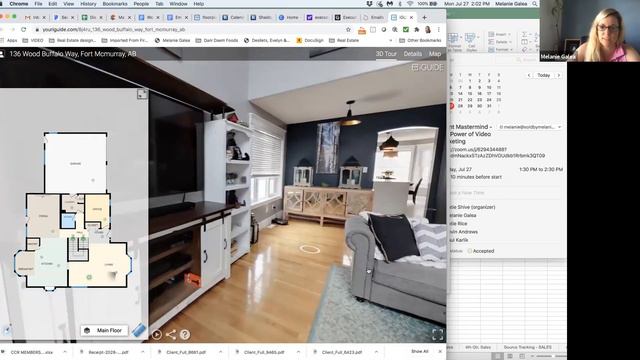Image resolution: width=640 pixels, height=360 pixels.
Task: Open a new Chrome tab
Action: 424,18
